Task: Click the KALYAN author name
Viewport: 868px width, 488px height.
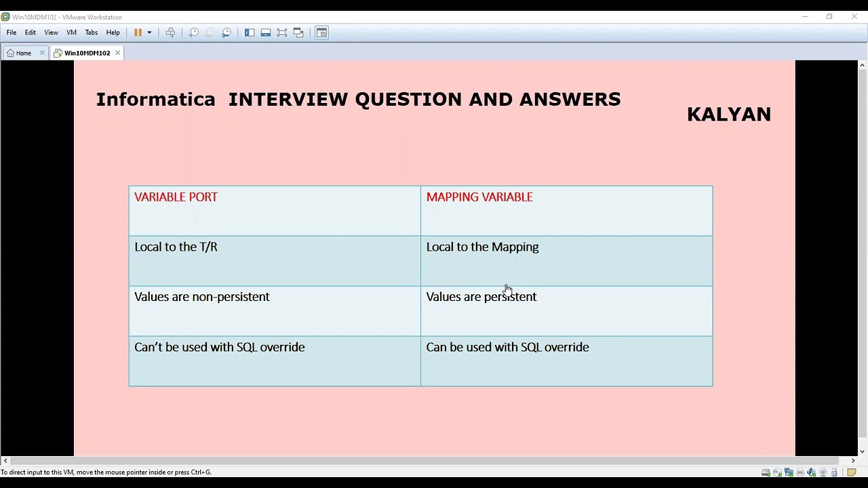Action: coord(729,115)
